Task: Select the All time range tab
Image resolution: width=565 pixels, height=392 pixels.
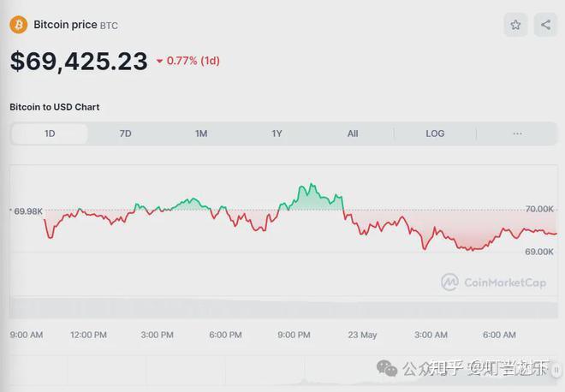Action: point(353,134)
